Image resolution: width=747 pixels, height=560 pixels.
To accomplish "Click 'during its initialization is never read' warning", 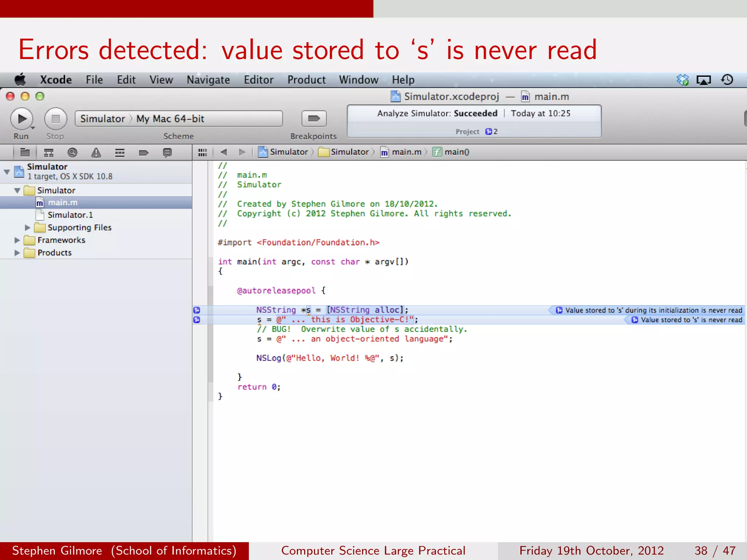I will (648, 310).
